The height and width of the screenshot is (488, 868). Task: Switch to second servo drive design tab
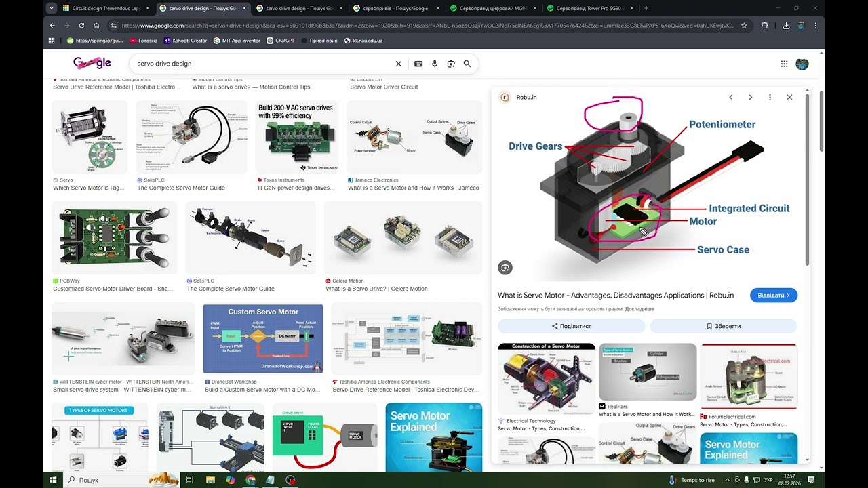tap(299, 8)
